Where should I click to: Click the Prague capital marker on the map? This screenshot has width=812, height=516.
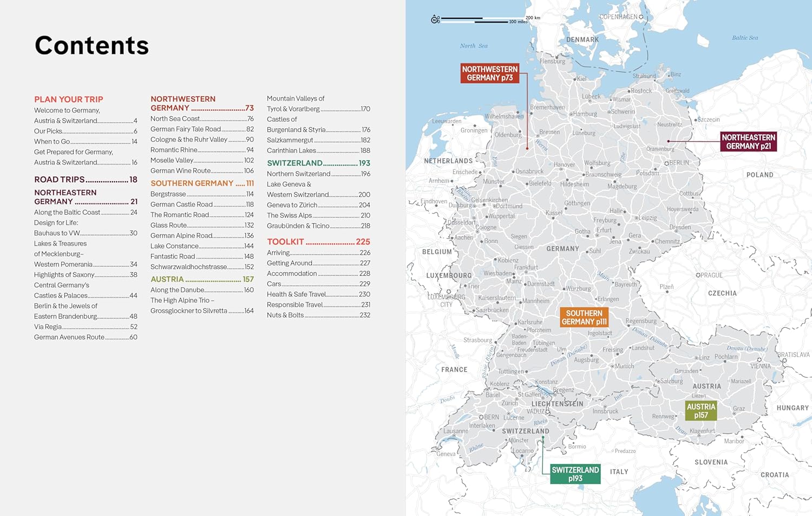tap(698, 275)
